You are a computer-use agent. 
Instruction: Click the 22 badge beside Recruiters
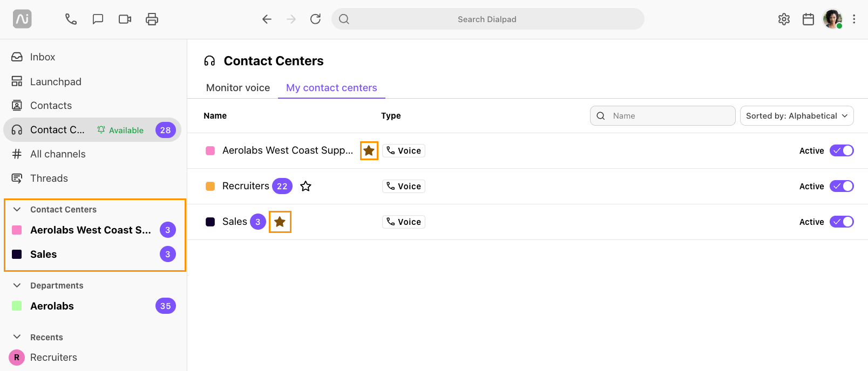coord(282,187)
